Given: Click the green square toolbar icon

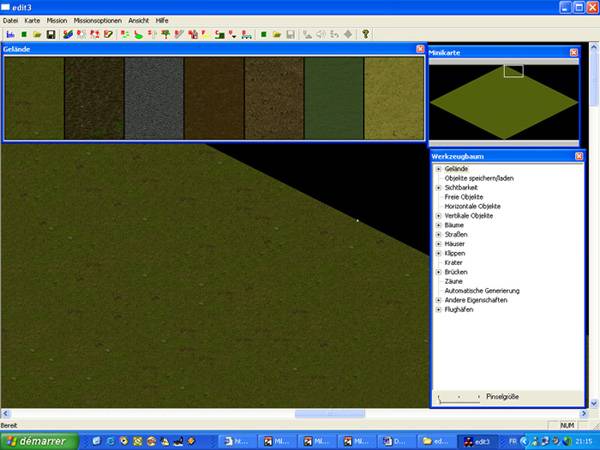Looking at the screenshot, I should coord(24,34).
